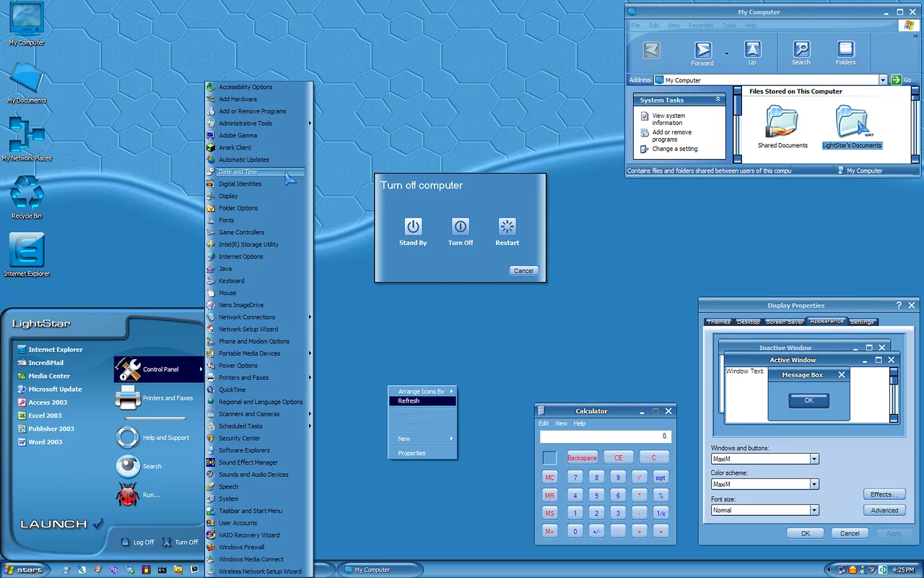
Task: Open the Recycle Bin desktop icon
Action: point(27,194)
